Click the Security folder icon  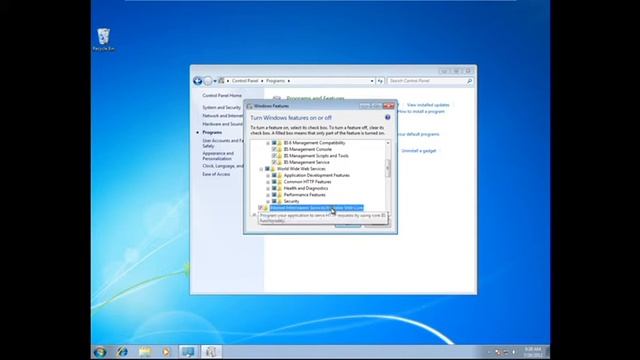pos(280,201)
